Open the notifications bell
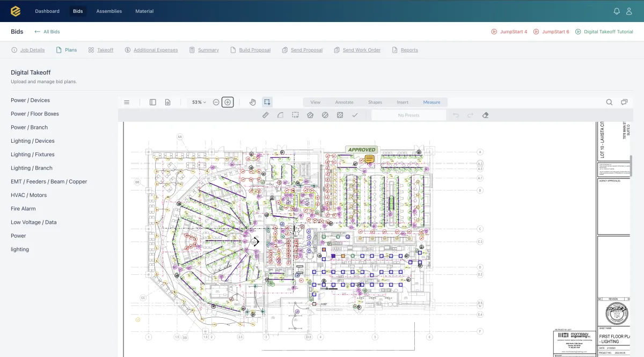 (617, 11)
